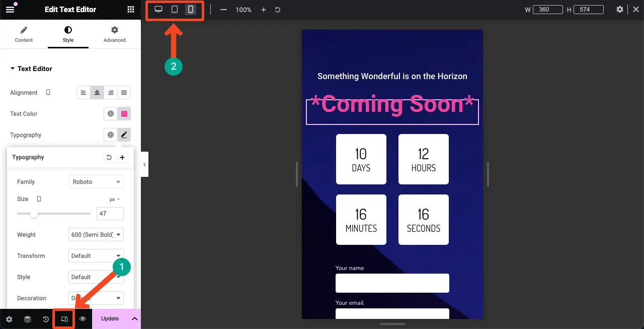The height and width of the screenshot is (329, 644).
Task: Open the font Style dropdown
Action: pyautogui.click(x=96, y=277)
